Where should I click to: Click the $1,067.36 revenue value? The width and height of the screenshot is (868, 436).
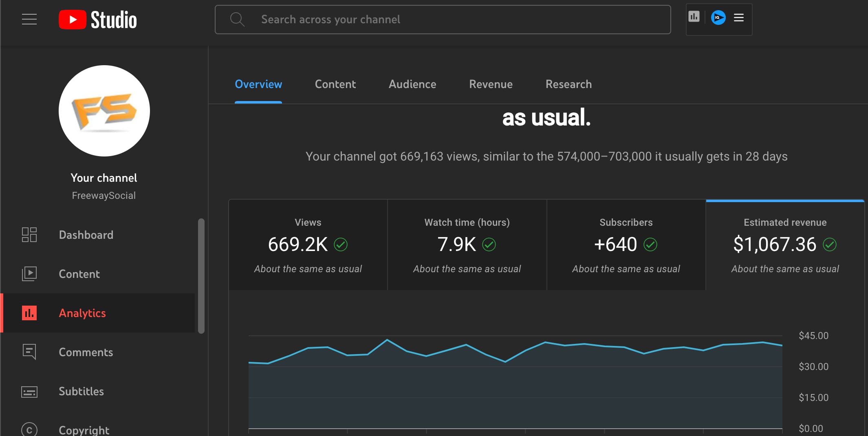point(775,244)
